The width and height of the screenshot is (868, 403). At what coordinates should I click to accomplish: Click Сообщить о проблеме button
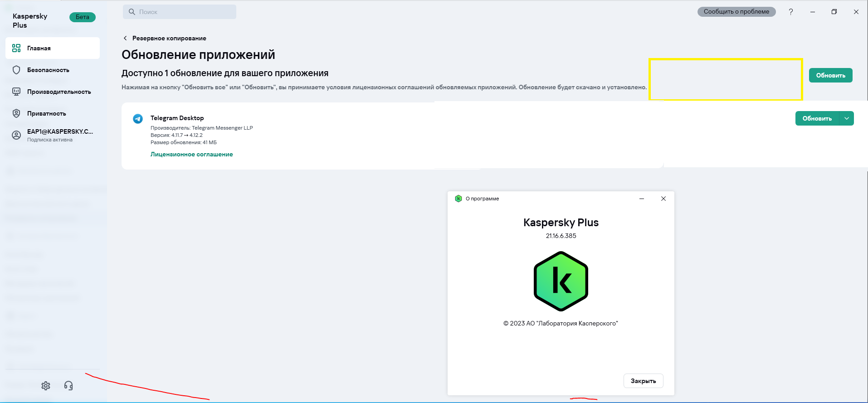pyautogui.click(x=736, y=12)
